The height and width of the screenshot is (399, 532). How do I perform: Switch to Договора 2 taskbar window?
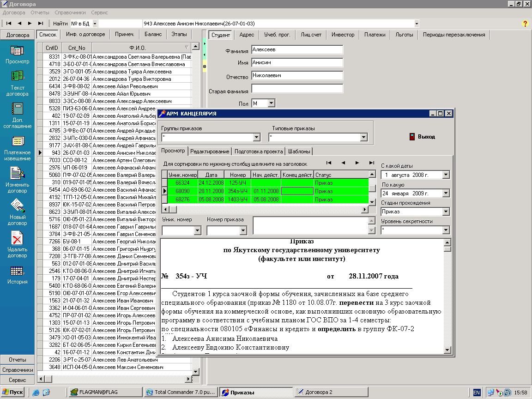[x=331, y=392]
